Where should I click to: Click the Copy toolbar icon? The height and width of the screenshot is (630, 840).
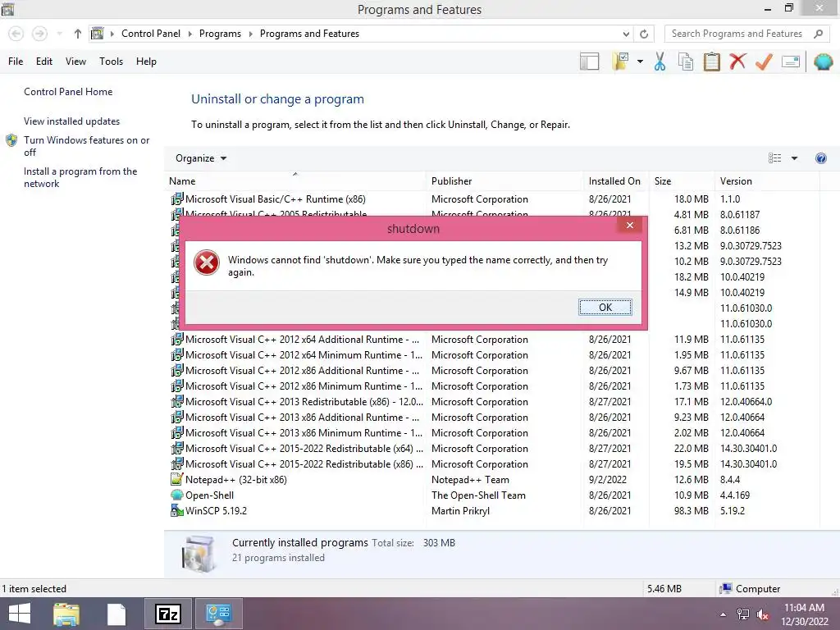(685, 62)
